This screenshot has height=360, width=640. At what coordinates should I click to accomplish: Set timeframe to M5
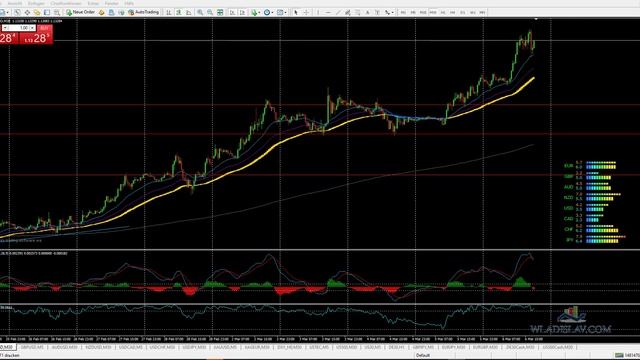click(413, 12)
